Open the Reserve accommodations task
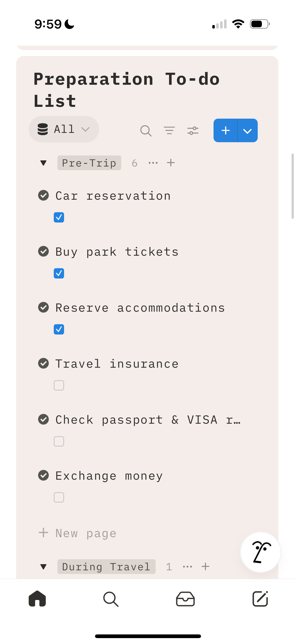 [140, 308]
